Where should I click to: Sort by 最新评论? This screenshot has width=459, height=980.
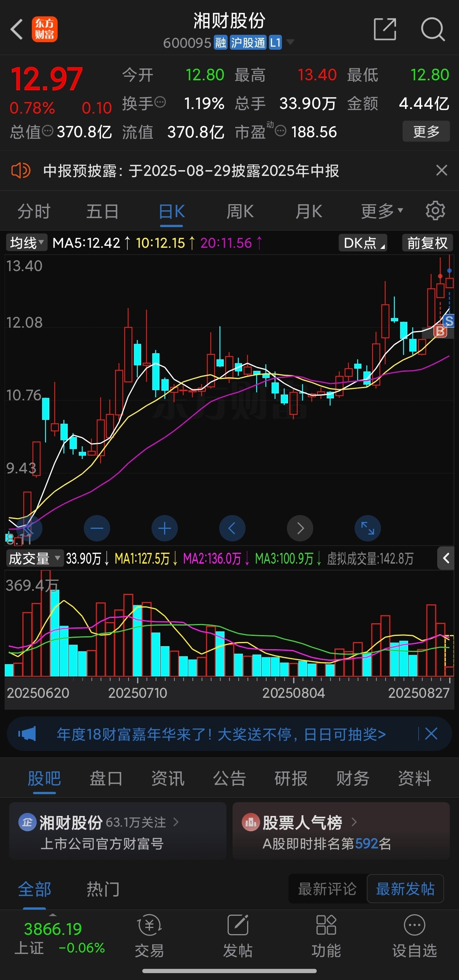327,889
